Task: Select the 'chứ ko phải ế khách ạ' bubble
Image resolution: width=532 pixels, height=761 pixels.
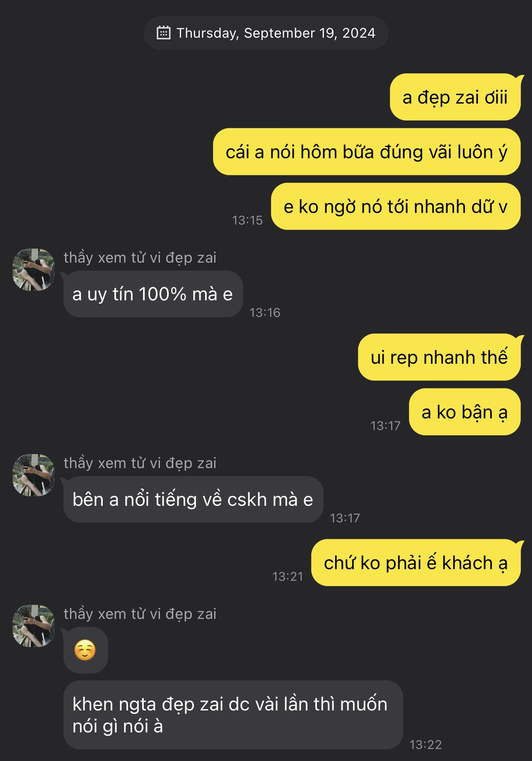Action: coord(416,563)
